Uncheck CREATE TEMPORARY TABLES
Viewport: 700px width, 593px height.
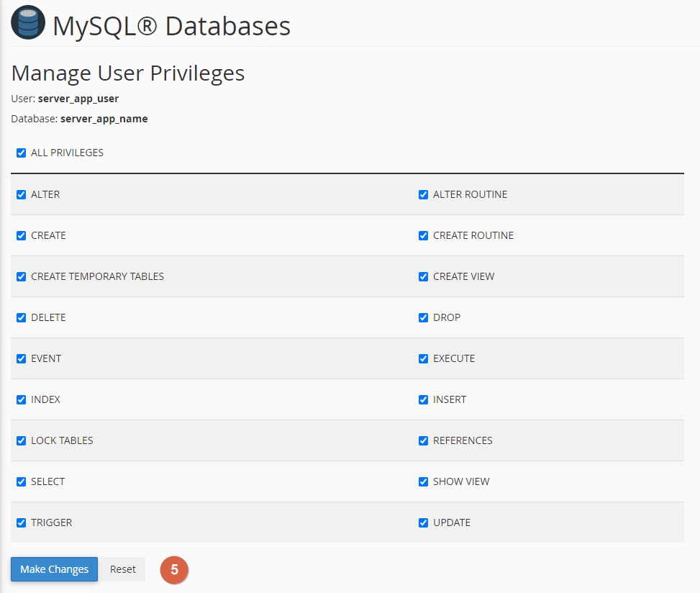coord(22,276)
